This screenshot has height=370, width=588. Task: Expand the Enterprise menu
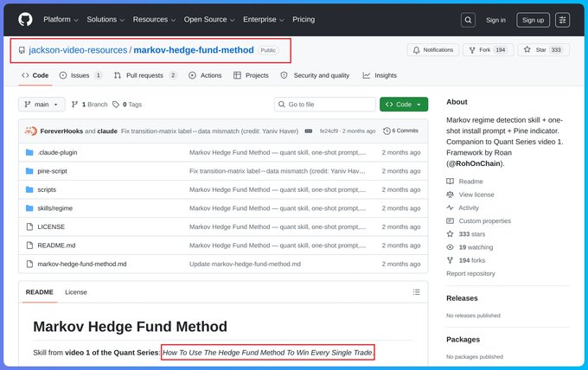click(263, 20)
